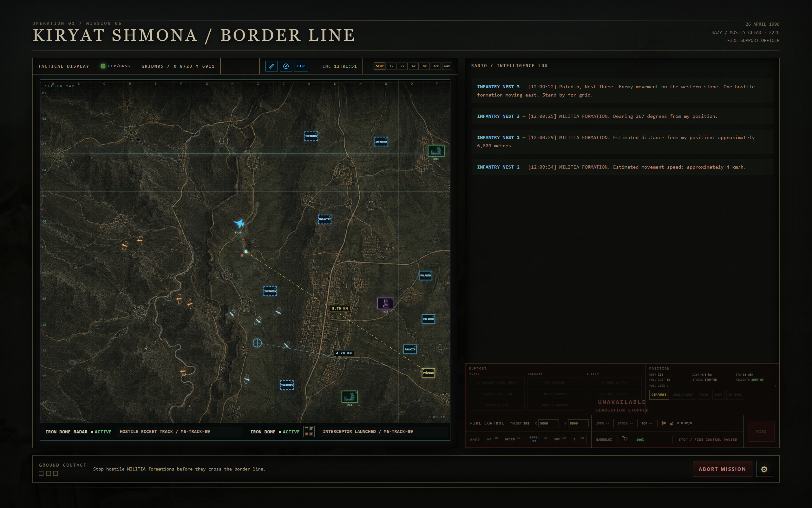812x508 pixels.
Task: Tick the leftmost Ground Contact checkbox
Action: (x=41, y=473)
